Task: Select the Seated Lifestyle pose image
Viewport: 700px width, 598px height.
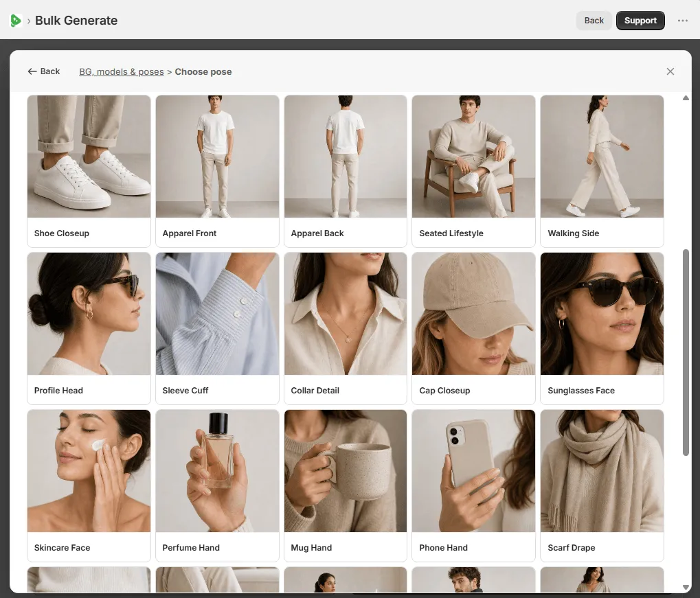Action: pos(474,157)
